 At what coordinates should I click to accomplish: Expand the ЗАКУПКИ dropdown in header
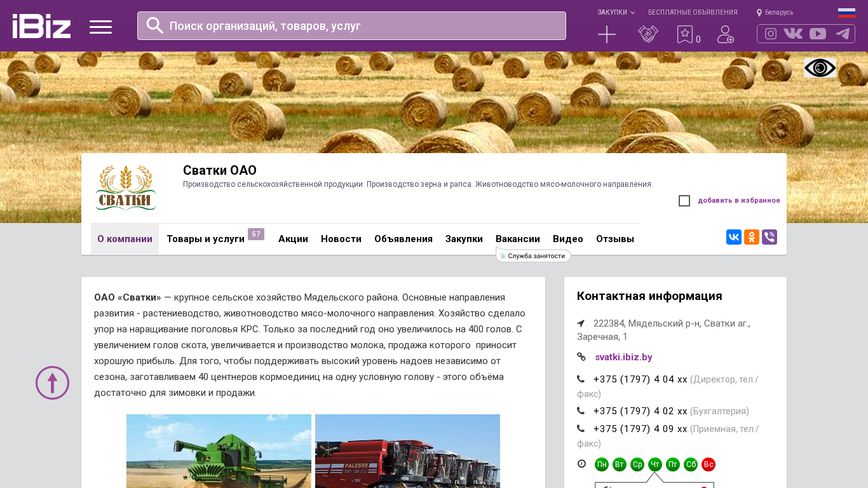pos(616,13)
